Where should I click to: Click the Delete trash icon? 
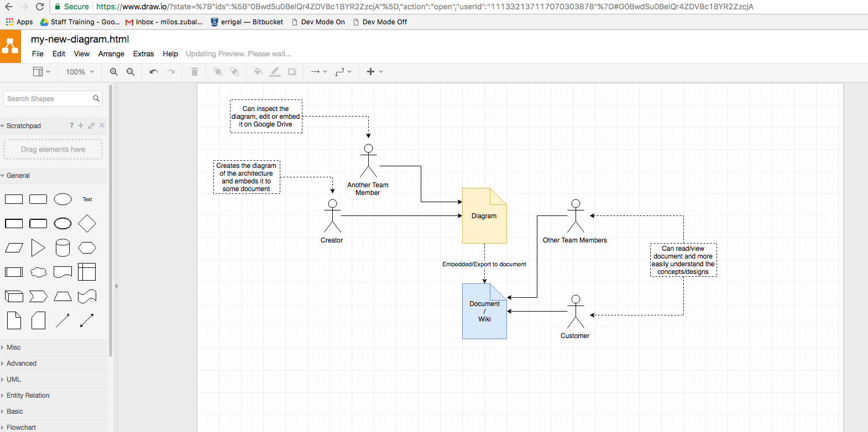click(x=195, y=72)
